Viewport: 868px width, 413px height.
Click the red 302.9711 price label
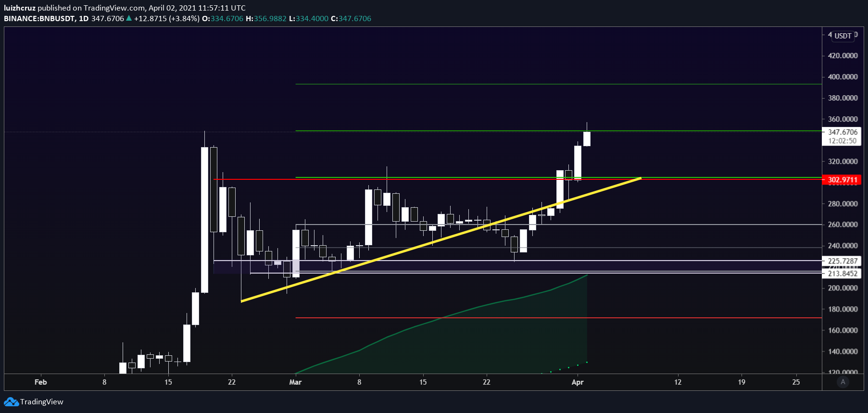click(843, 180)
